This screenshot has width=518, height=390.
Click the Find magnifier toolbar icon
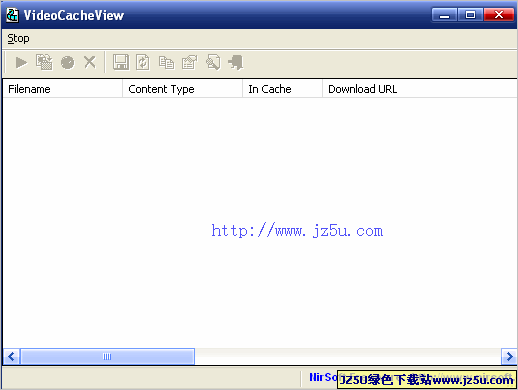(213, 62)
